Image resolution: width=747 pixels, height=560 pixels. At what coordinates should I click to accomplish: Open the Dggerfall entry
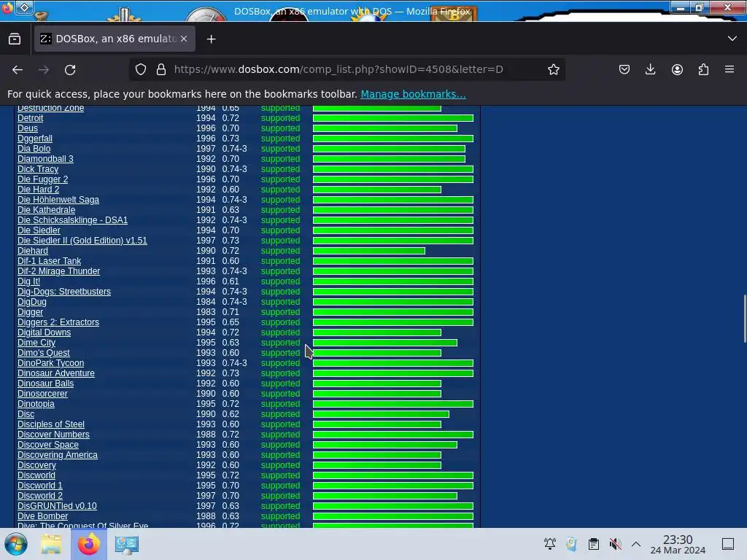[35, 139]
